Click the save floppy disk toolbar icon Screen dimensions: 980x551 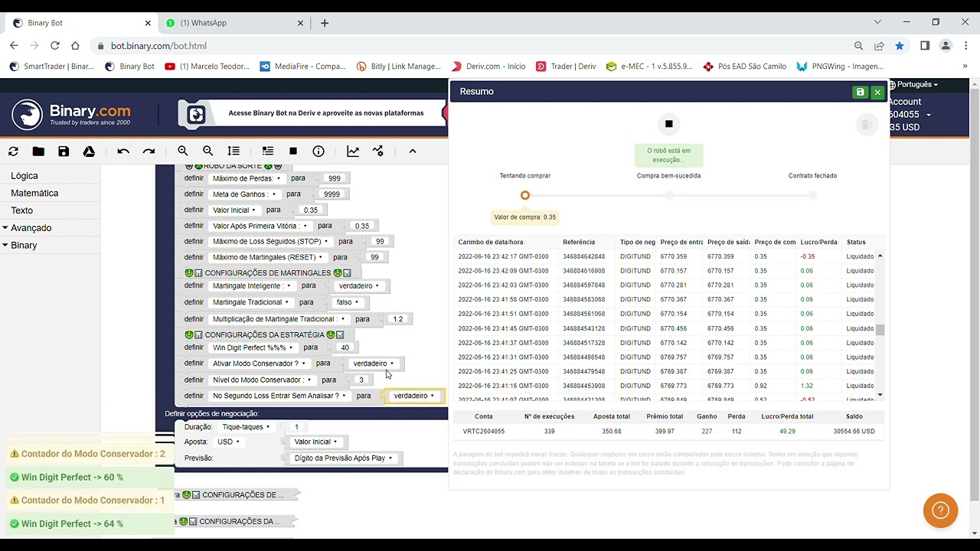pos(64,152)
